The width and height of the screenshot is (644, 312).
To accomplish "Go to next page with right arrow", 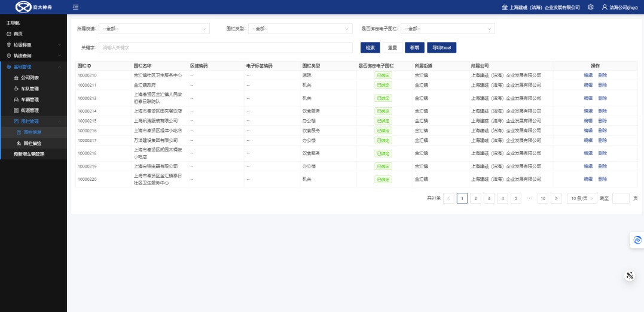I will point(556,198).
